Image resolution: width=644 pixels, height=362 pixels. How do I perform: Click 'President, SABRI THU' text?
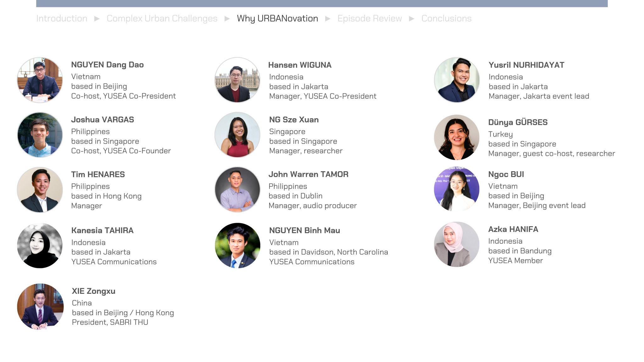pos(110,322)
